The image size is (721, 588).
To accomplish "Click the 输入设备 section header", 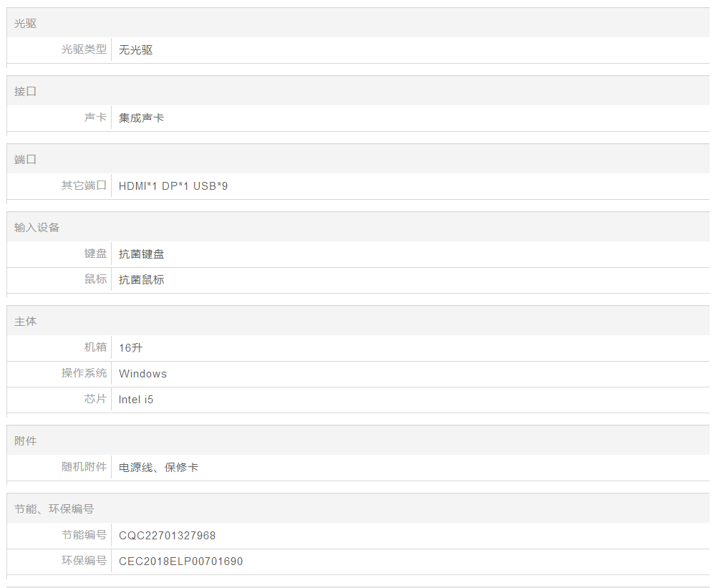I will pyautogui.click(x=37, y=228).
